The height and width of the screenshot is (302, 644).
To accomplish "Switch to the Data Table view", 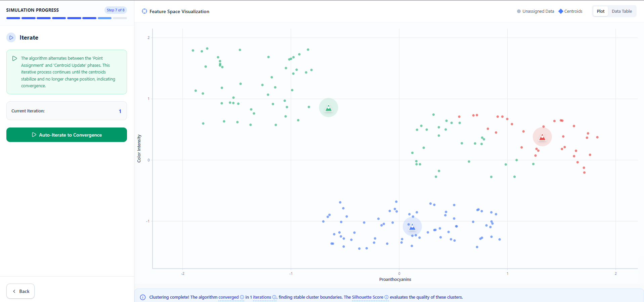I will [x=621, y=11].
